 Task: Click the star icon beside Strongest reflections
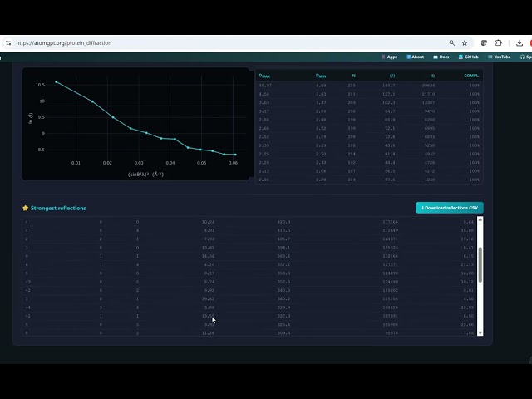pos(26,208)
